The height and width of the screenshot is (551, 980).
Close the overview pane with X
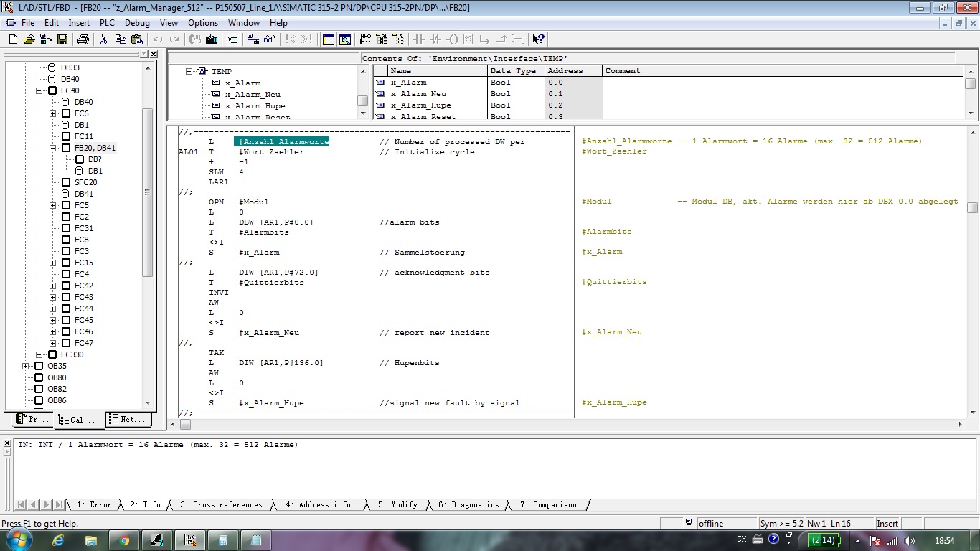pyautogui.click(x=154, y=54)
